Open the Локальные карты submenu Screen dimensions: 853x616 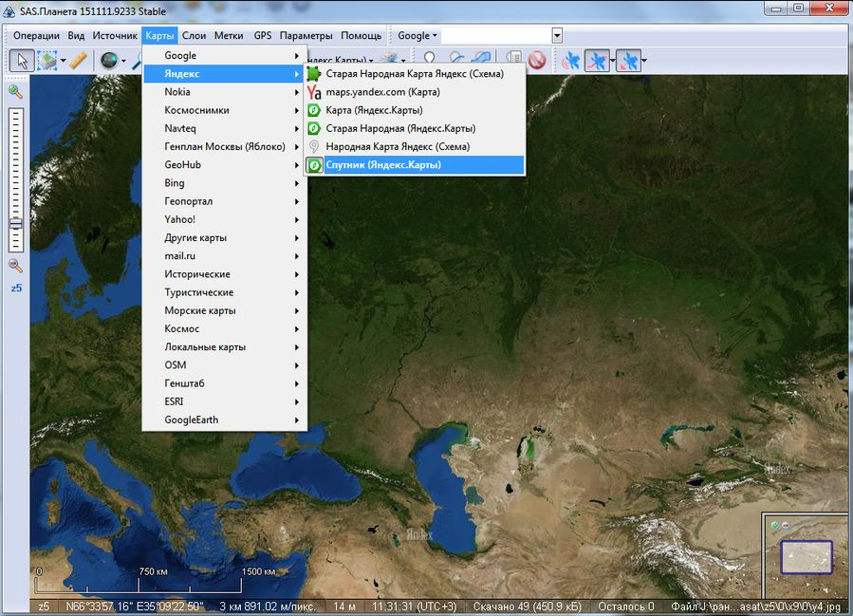225,347
